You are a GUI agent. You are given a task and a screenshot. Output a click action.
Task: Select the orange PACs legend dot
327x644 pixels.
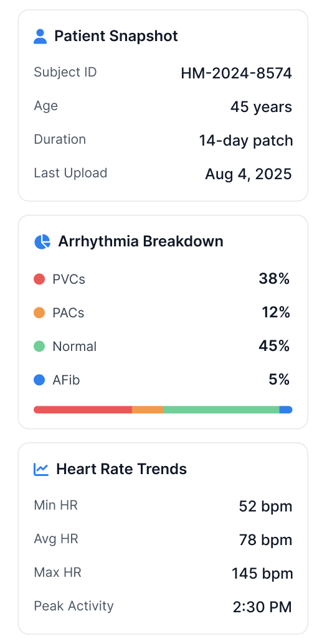tap(39, 313)
